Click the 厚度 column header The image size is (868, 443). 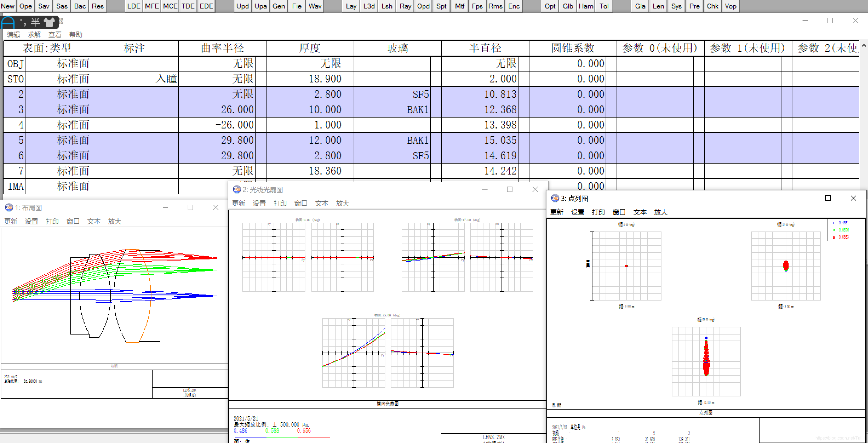click(309, 48)
